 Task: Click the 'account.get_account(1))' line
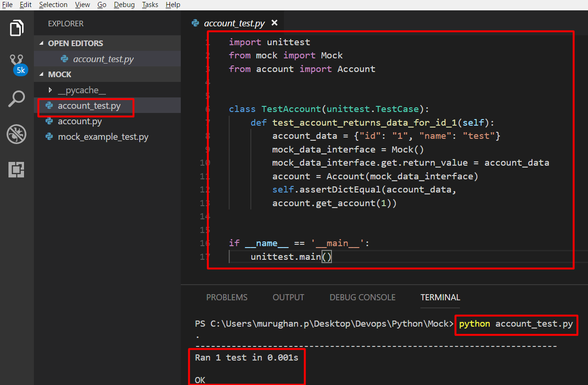pyautogui.click(x=334, y=203)
